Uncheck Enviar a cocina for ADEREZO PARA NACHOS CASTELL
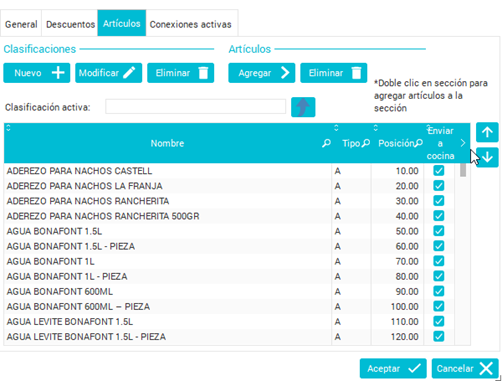The height and width of the screenshot is (381, 502). [439, 170]
